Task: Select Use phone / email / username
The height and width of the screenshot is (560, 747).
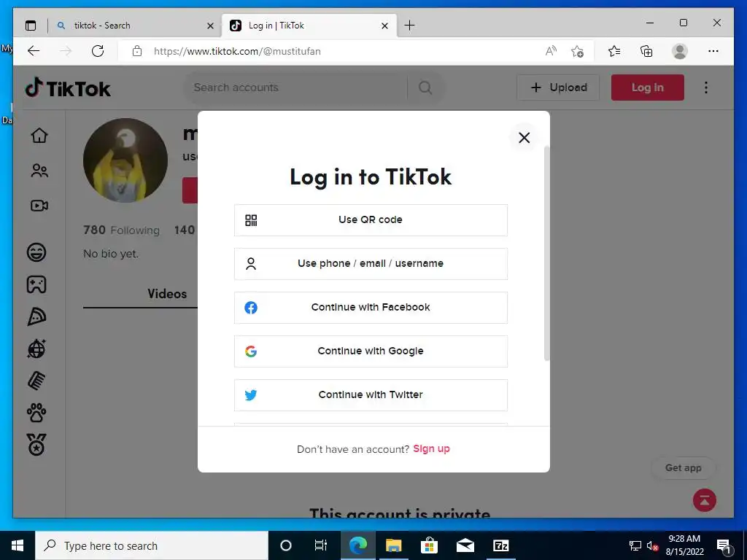Action: click(x=371, y=264)
